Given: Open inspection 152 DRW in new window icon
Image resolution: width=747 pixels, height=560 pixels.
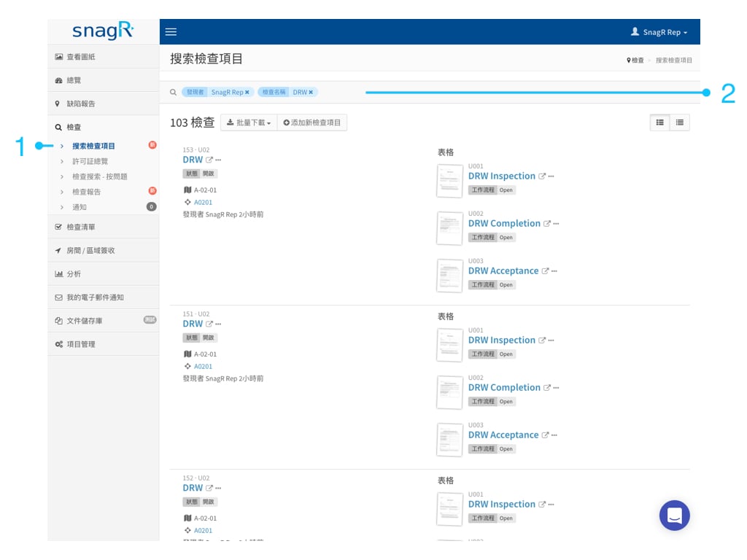Looking at the screenshot, I should point(209,488).
